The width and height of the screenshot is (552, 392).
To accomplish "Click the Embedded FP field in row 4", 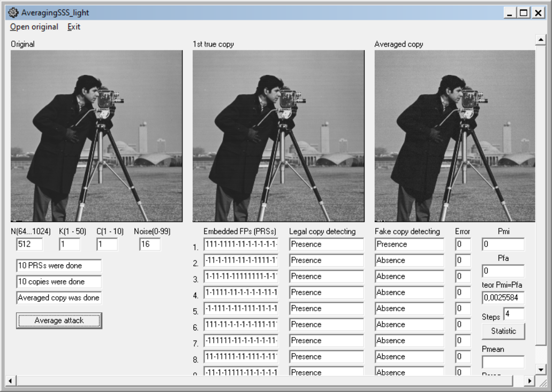I will coord(241,293).
